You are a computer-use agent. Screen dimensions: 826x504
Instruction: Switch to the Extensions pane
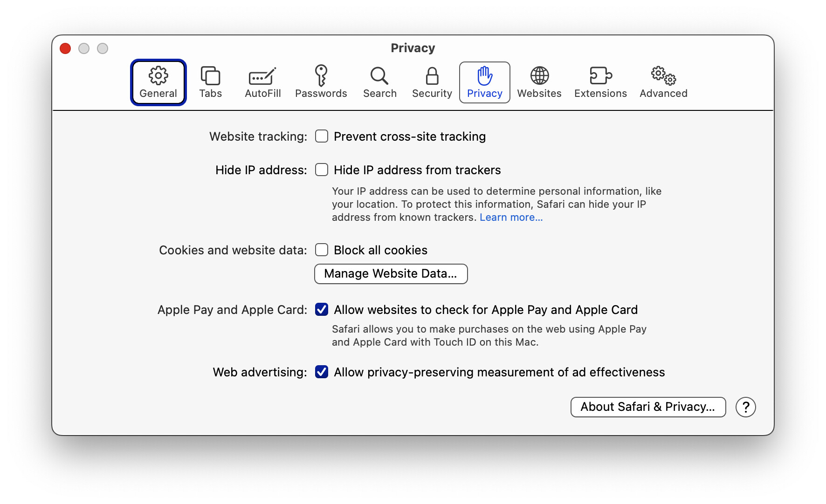(x=600, y=82)
